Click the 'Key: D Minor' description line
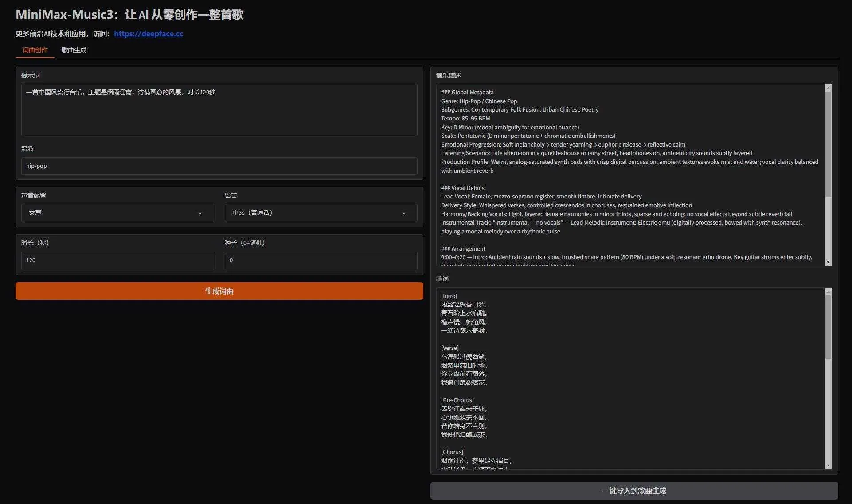The height and width of the screenshot is (504, 852). point(510,128)
